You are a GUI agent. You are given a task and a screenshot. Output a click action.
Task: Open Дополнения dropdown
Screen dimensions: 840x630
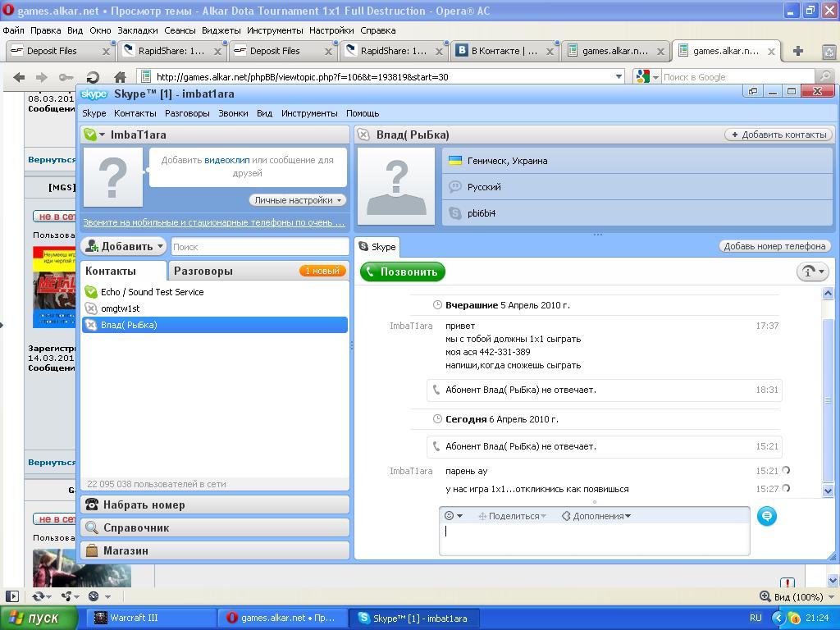596,516
